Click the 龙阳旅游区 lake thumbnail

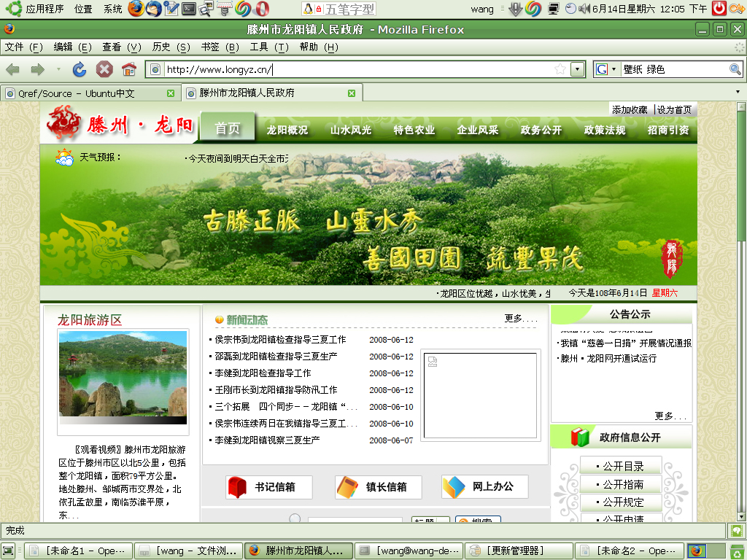tap(123, 377)
